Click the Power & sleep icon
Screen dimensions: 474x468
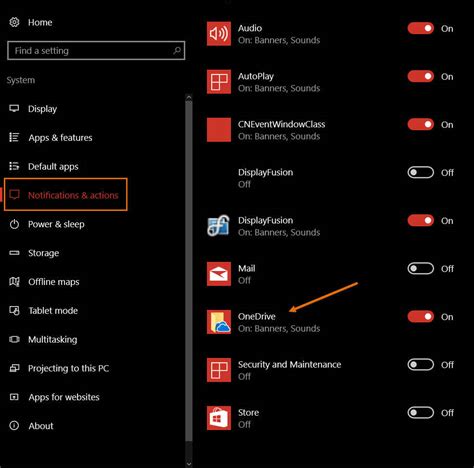pos(14,224)
